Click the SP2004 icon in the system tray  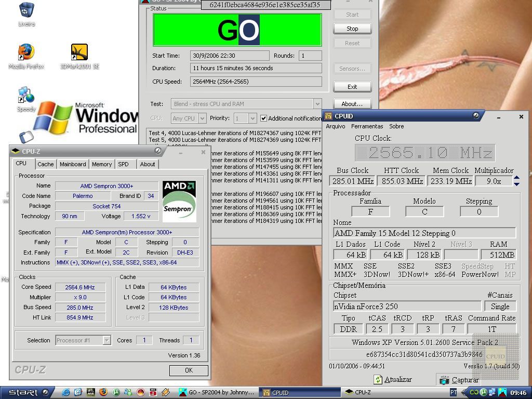click(502, 393)
